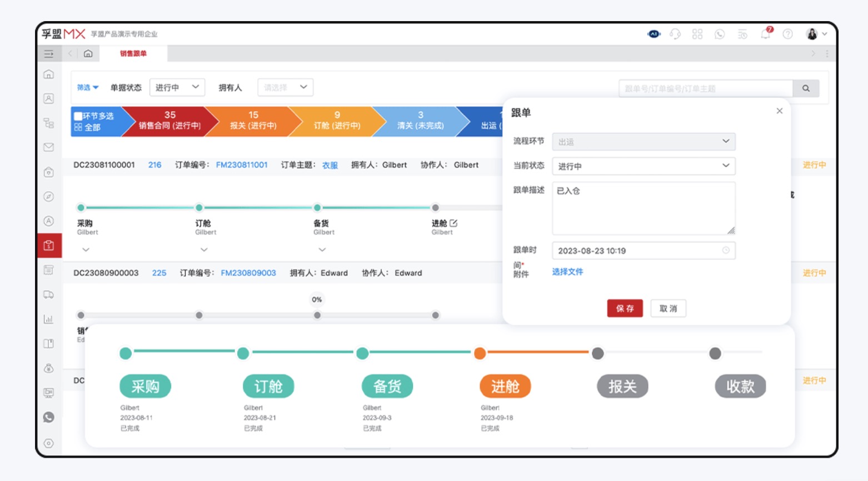
Task: Open the AI assistant in the top bar
Action: tap(655, 33)
